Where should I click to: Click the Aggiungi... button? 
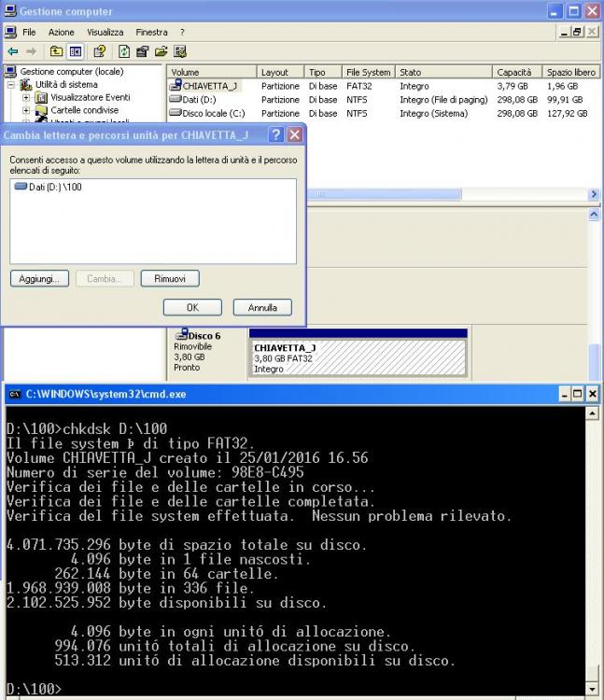(39, 278)
